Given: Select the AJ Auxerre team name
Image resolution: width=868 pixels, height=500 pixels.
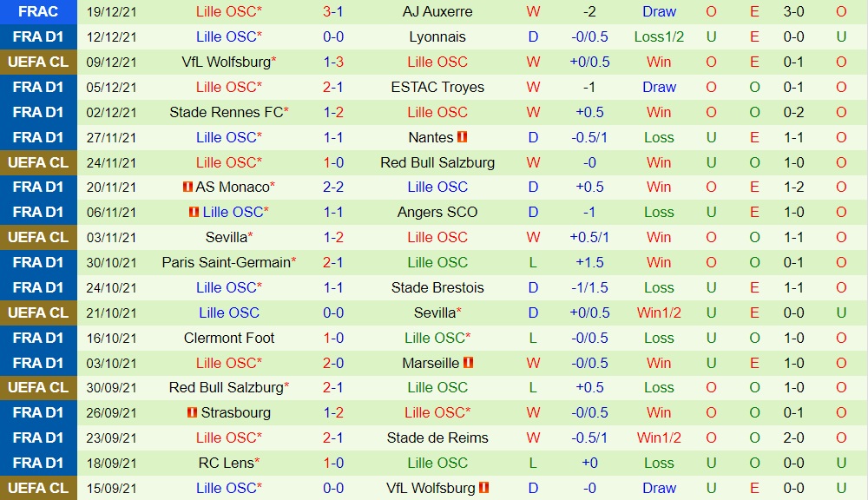Looking at the screenshot, I should 437,11.
